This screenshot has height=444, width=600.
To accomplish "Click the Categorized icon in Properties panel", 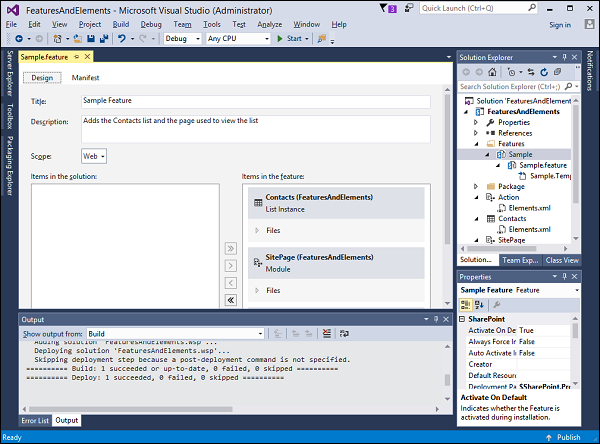I will (x=466, y=304).
